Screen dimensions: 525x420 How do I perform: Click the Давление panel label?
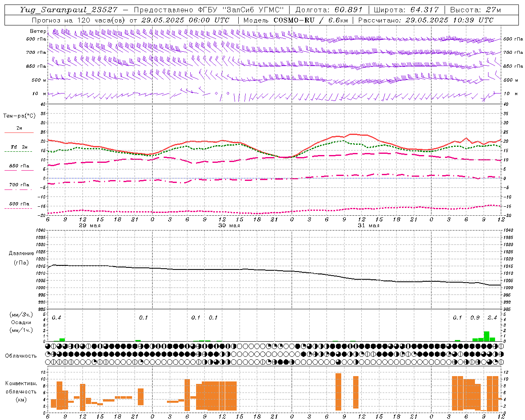(21, 253)
